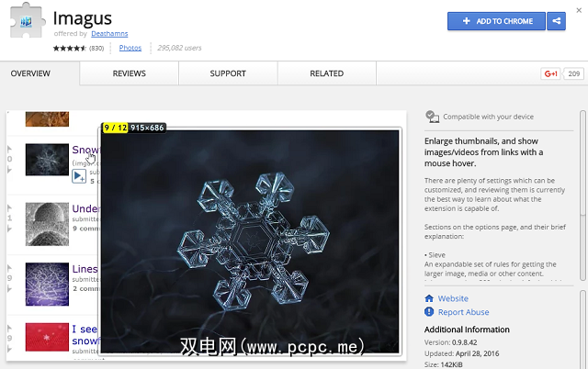Downvote the Lines post
588x369 pixels.
pyautogui.click(x=10, y=289)
